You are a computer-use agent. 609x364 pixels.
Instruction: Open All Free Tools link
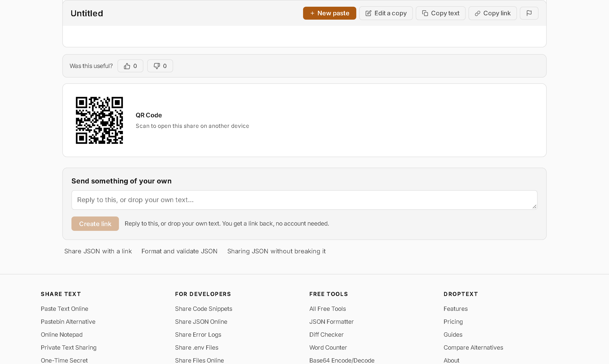coord(327,309)
